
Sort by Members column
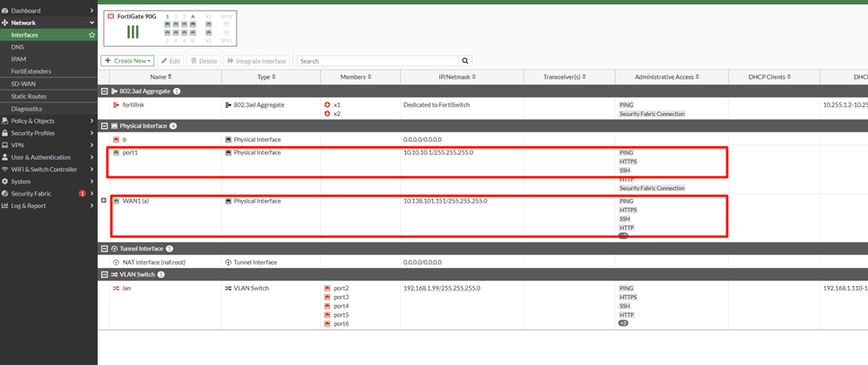pyautogui.click(x=356, y=77)
